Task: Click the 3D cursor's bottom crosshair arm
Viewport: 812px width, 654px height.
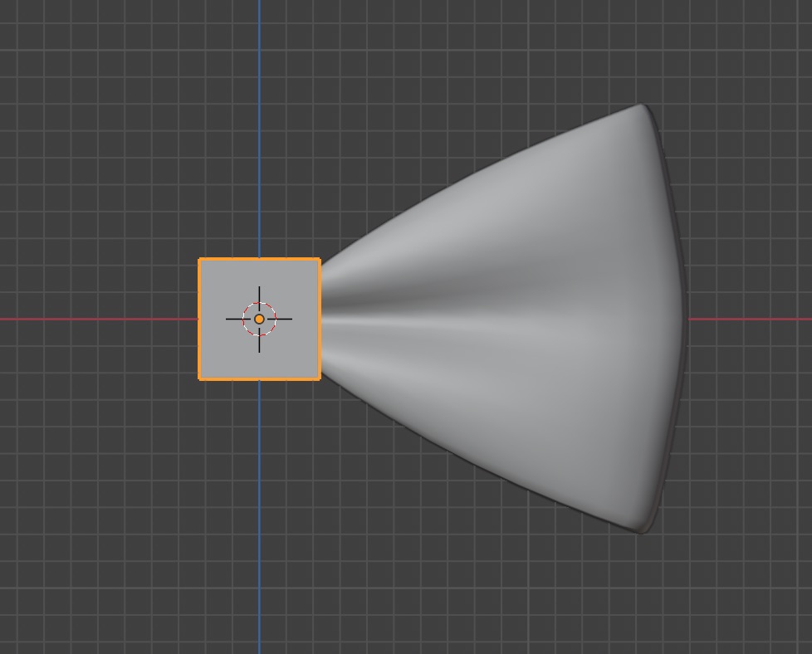Action: point(259,344)
